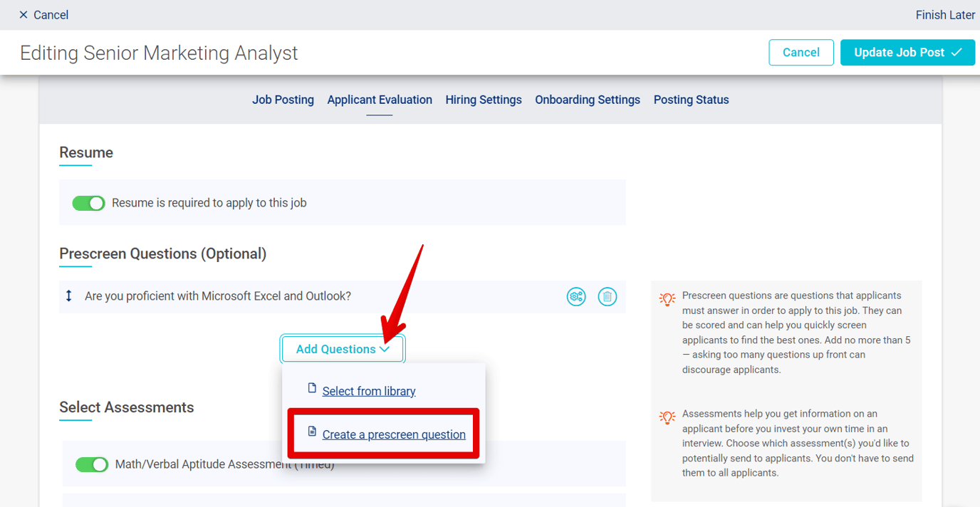Click the Cancel button near Update Job Post
Image resolution: width=980 pixels, height=507 pixels.
pos(801,52)
